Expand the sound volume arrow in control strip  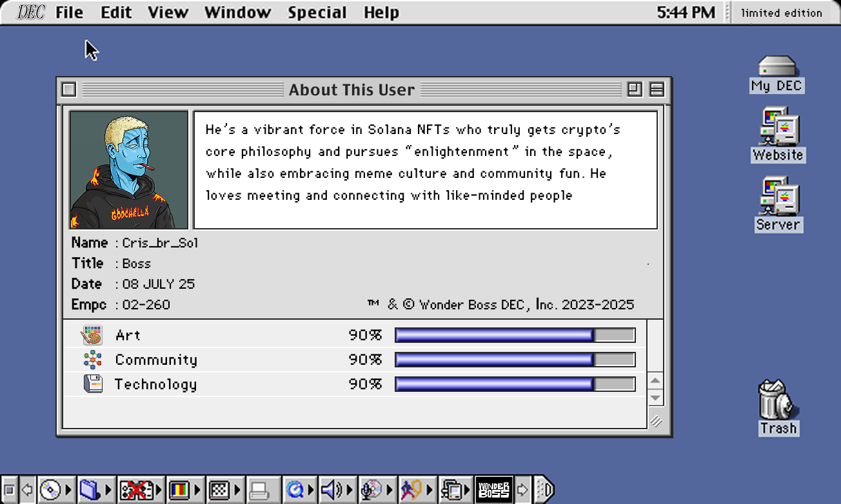point(349,490)
